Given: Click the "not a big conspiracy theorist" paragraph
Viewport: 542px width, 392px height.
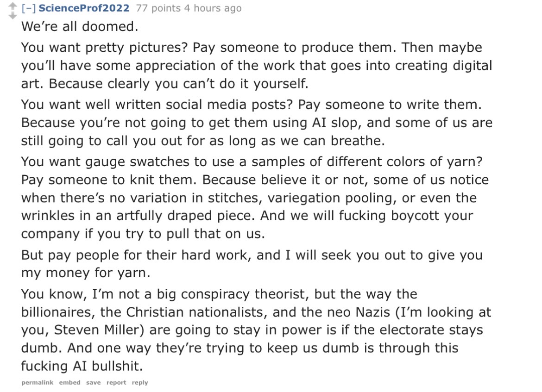Looking at the screenshot, I should [x=256, y=330].
